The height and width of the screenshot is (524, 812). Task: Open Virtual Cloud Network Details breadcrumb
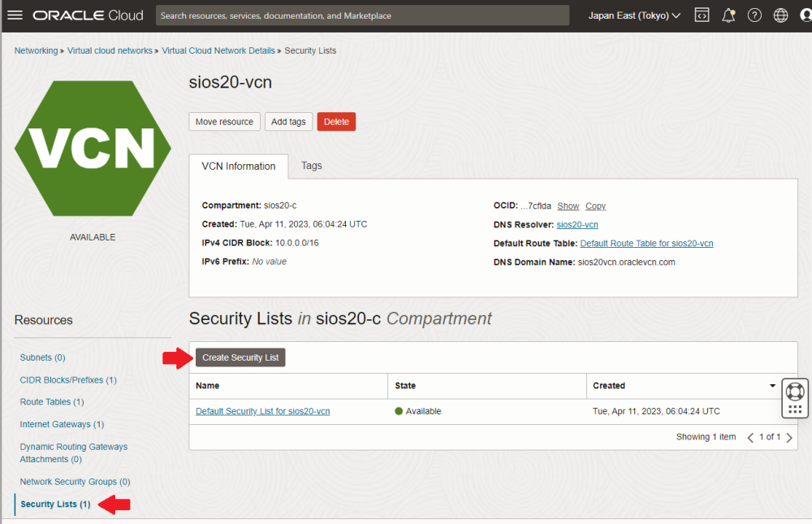[218, 50]
